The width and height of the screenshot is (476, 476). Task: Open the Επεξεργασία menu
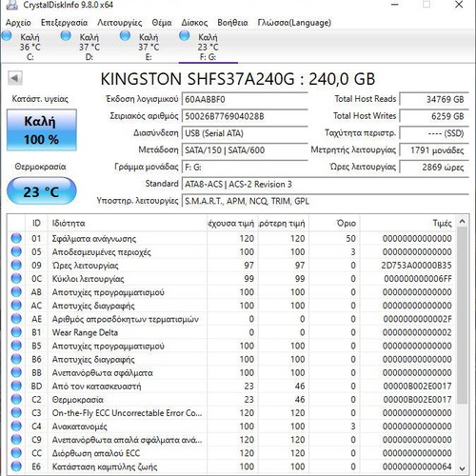[64, 23]
